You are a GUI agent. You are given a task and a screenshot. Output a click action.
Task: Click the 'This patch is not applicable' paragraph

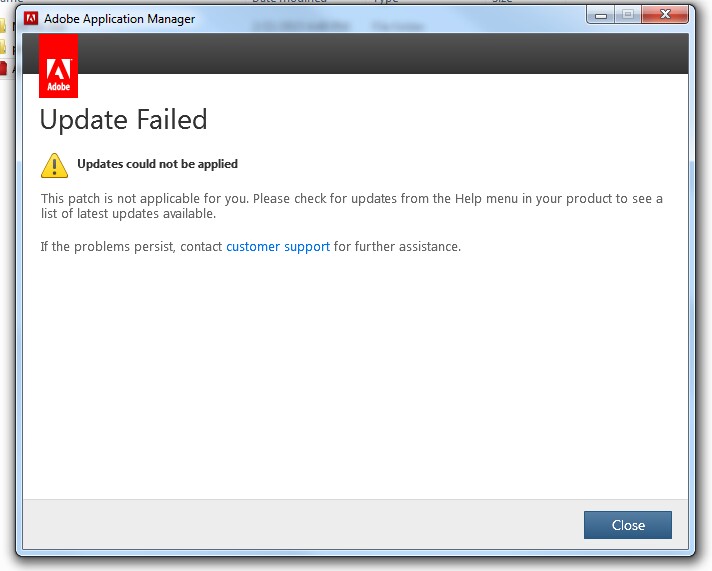point(351,206)
